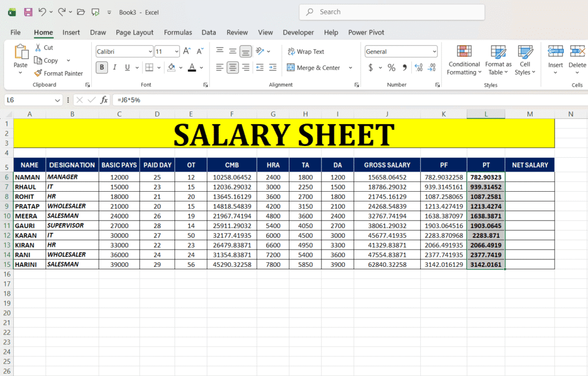Image resolution: width=588 pixels, height=376 pixels.
Task: Toggle Italic formatting button
Action: [x=115, y=68]
